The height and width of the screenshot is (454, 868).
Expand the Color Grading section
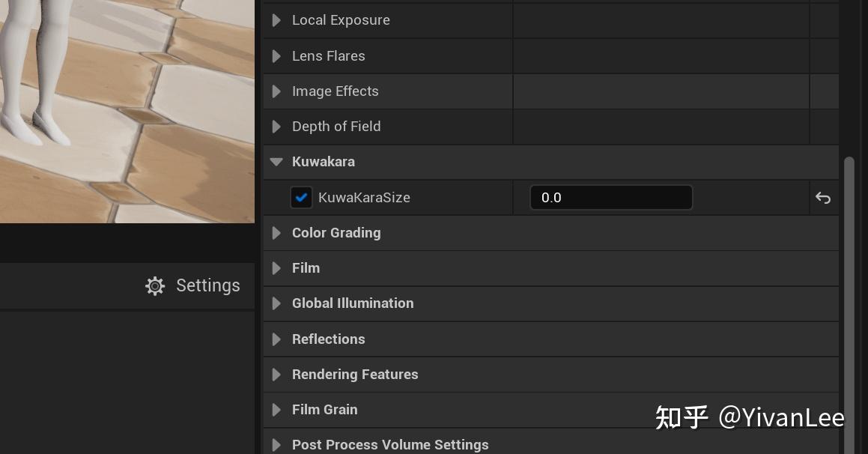(x=276, y=232)
